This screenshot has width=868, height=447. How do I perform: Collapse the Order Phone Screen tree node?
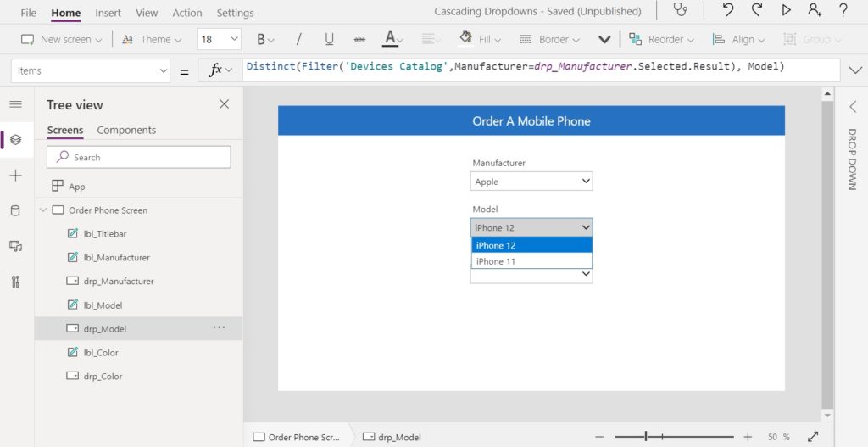[x=43, y=210]
